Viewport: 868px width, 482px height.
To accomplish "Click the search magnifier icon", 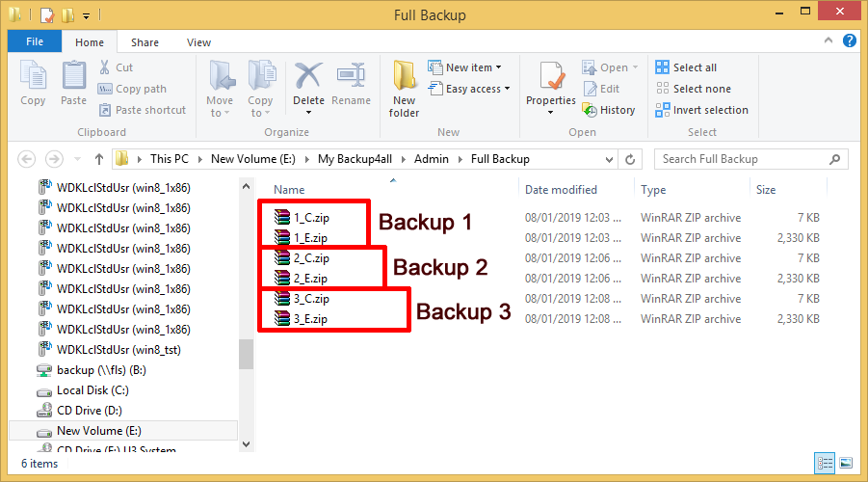I will pyautogui.click(x=835, y=159).
